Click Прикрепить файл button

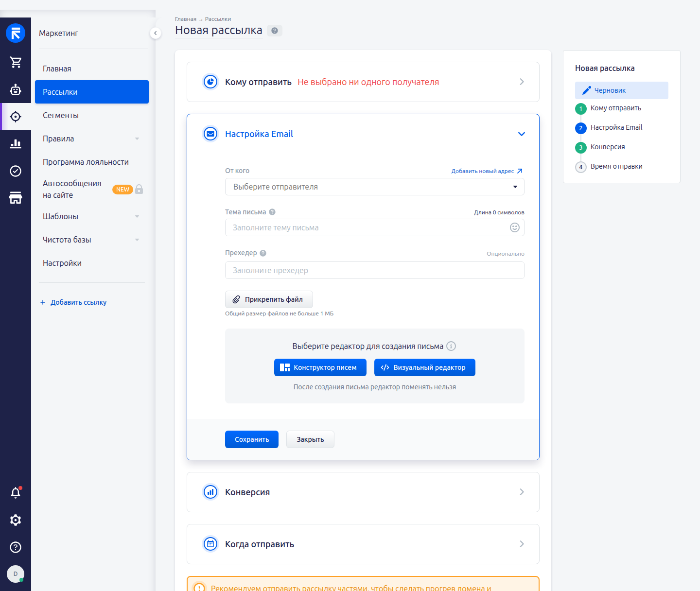point(269,299)
